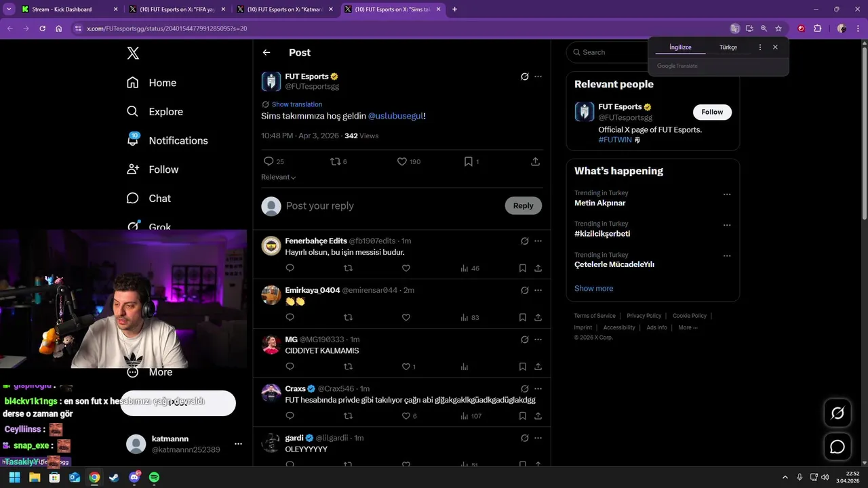The height and width of the screenshot is (488, 868).
Task: Open Spotify from the taskbar
Action: [154, 477]
